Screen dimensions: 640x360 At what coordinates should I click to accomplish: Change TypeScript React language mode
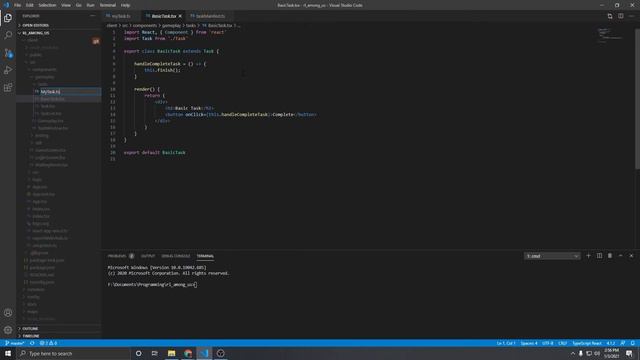point(587,343)
